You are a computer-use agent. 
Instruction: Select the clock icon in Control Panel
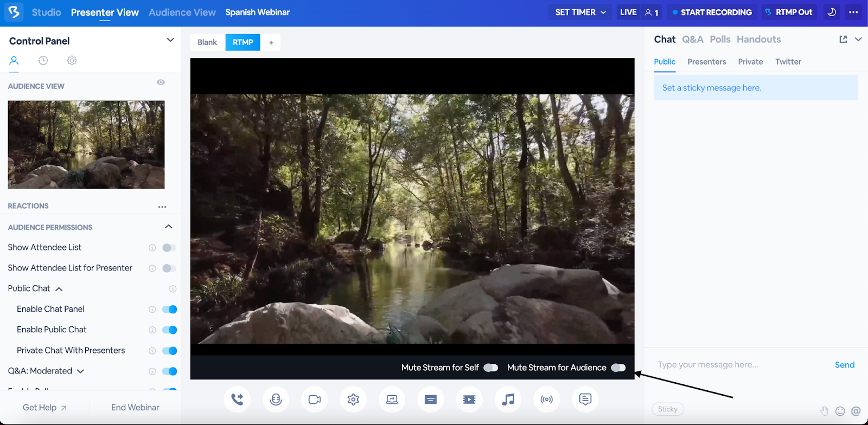pyautogui.click(x=43, y=60)
